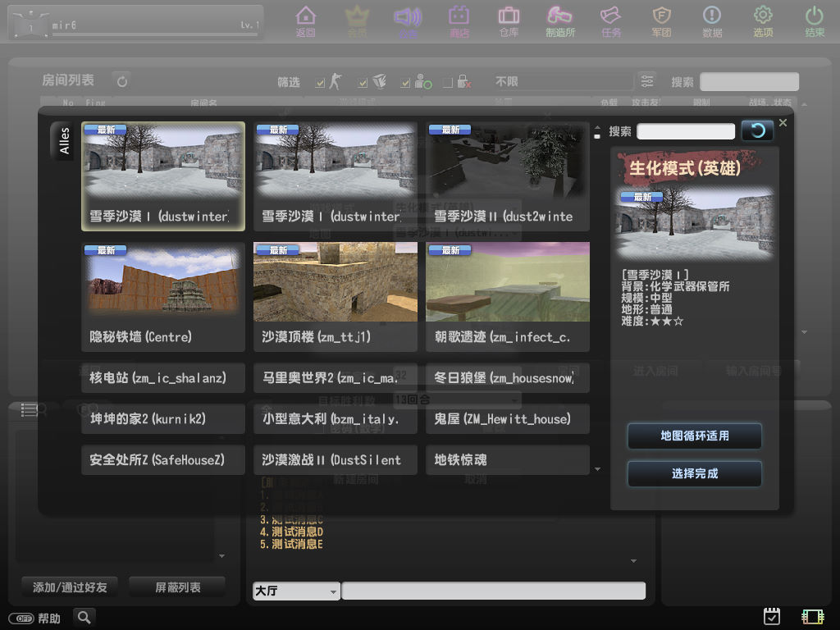Screen dimensions: 840x630
Task: Open the film strip icon at bottom right
Action: [813, 617]
